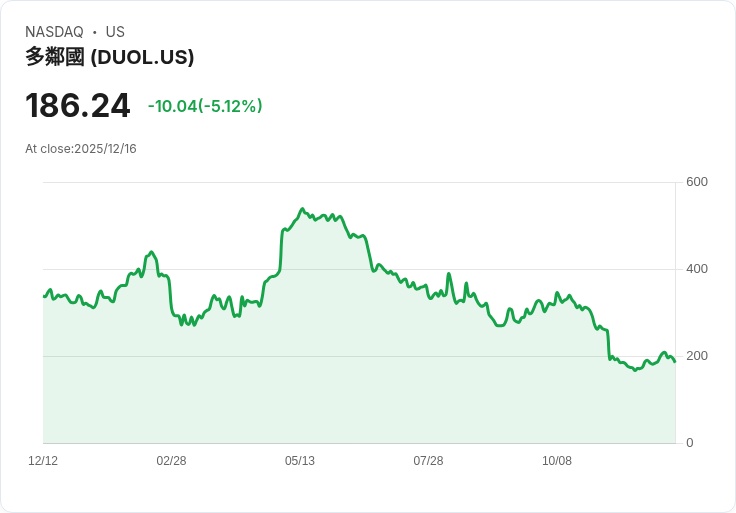
Task: Click the latest endpoint of the price line
Action: [675, 361]
